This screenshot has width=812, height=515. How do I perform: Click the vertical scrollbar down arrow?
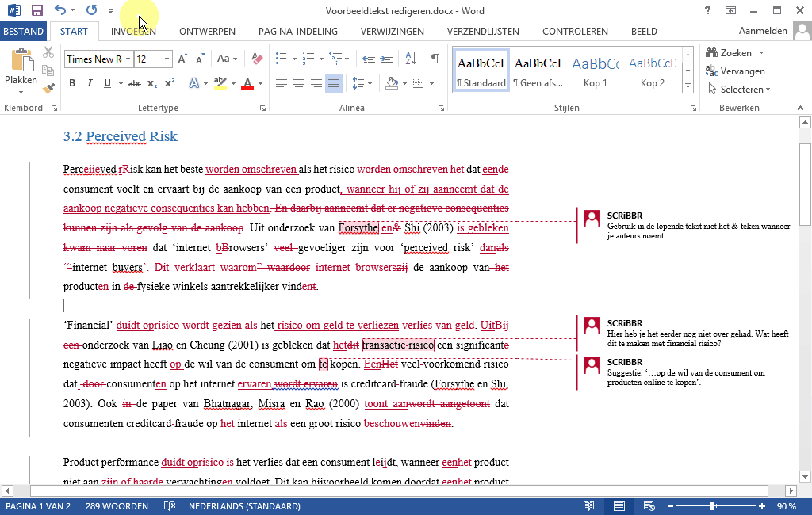pyautogui.click(x=805, y=477)
